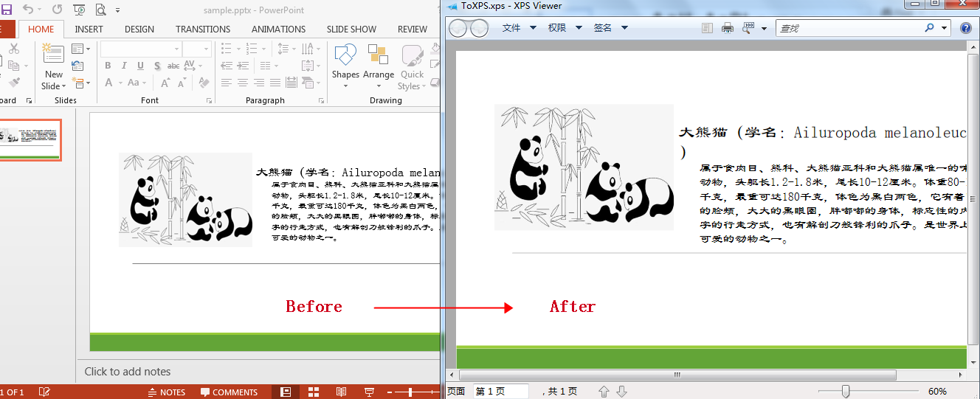Toggle Bold text formatting
Image resolution: width=980 pixels, height=399 pixels.
(108, 66)
